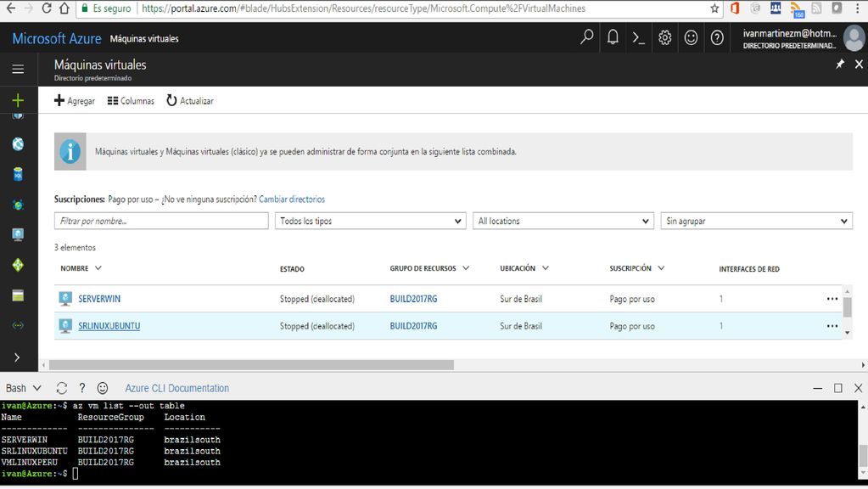This screenshot has height=489, width=868.
Task: Click the Microsoft Azure logo
Action: (x=57, y=38)
